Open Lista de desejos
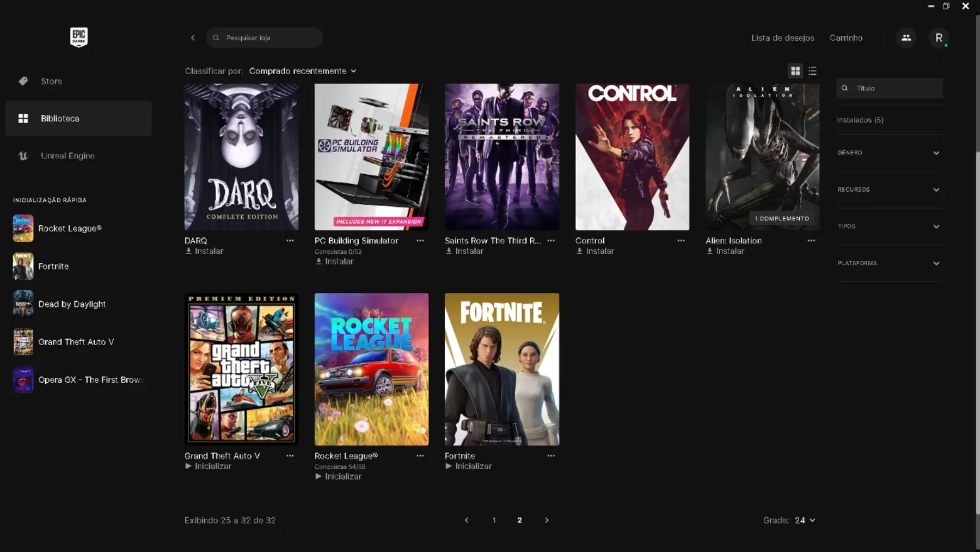This screenshot has width=980, height=552. (x=783, y=38)
